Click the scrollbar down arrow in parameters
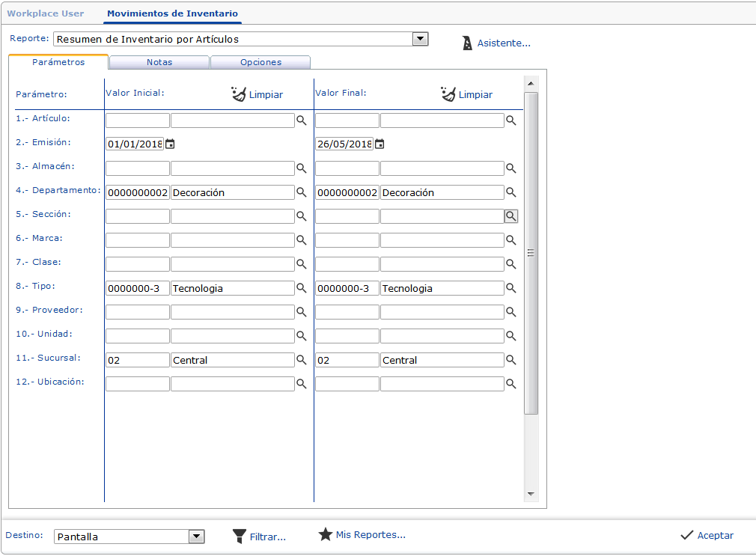Image resolution: width=756 pixels, height=556 pixels. coord(531,494)
